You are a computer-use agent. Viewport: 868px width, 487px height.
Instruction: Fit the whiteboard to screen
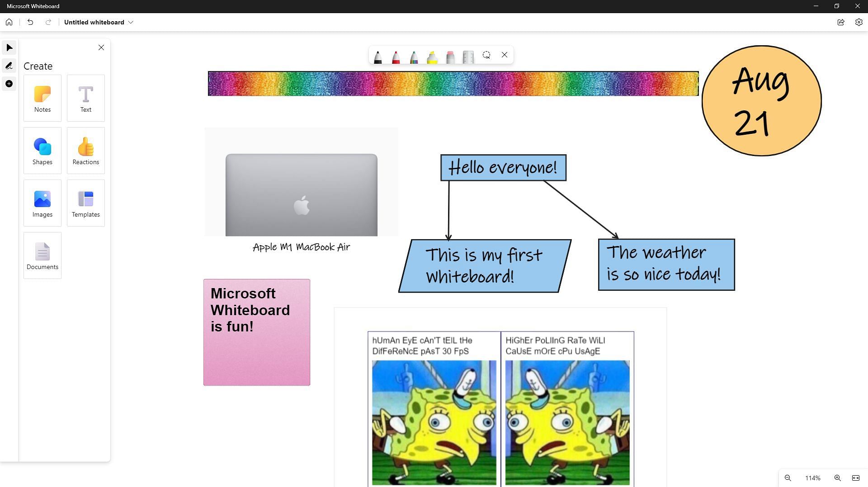coord(856,478)
